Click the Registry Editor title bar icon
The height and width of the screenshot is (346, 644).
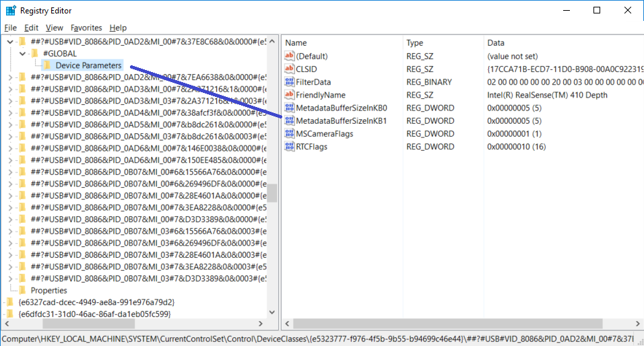(x=11, y=11)
